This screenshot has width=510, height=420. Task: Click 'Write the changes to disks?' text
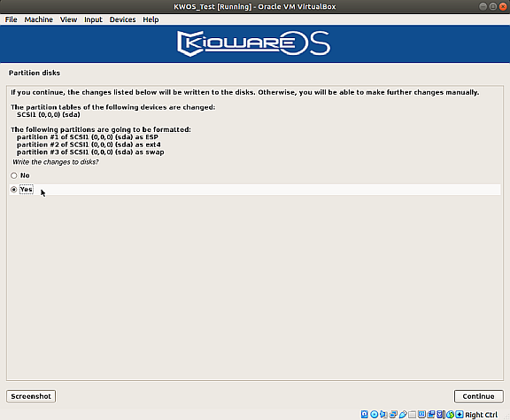click(55, 162)
